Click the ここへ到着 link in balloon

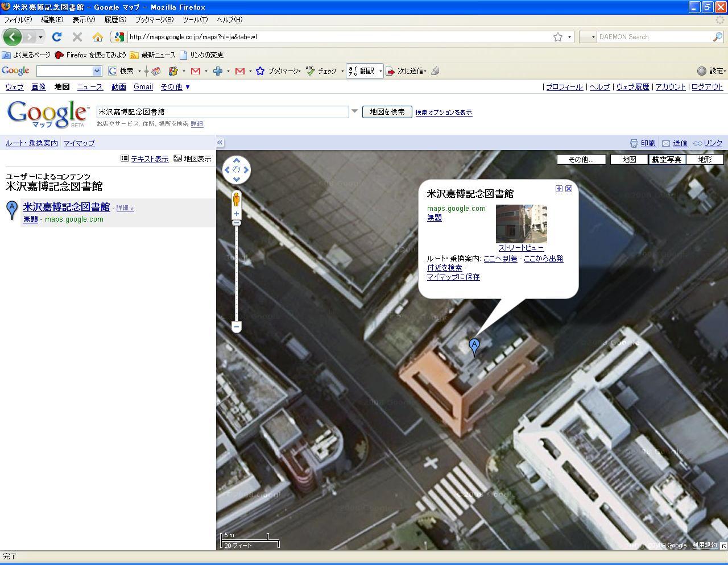click(500, 259)
